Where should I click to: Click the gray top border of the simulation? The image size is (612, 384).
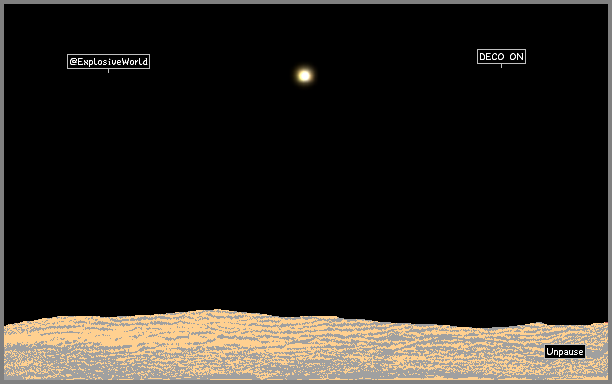[306, 2]
